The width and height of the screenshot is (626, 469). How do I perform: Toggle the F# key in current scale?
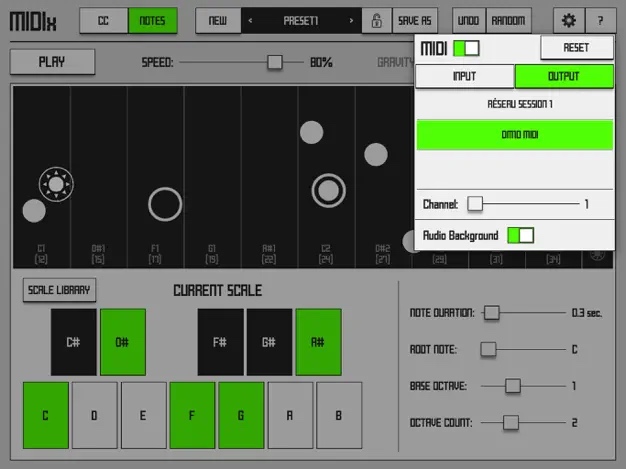tap(220, 342)
